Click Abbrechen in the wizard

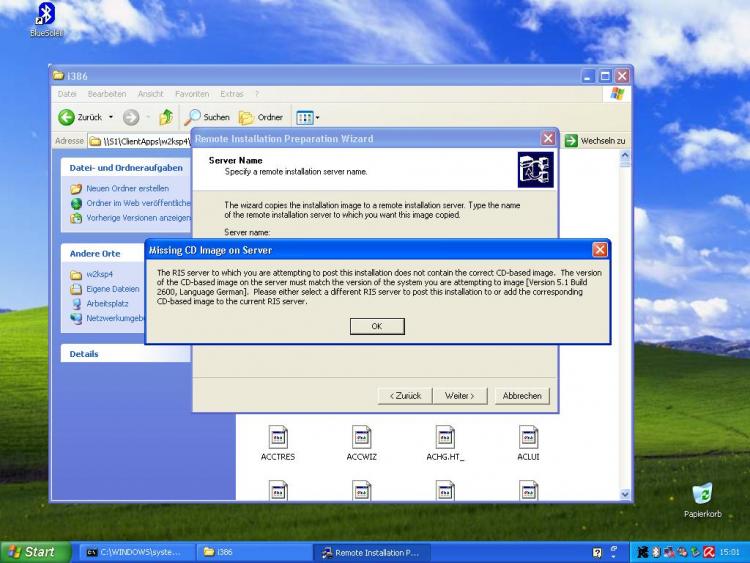tap(522, 396)
